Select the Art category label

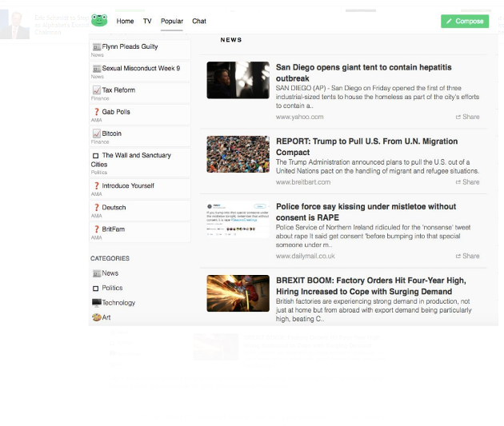pos(106,317)
